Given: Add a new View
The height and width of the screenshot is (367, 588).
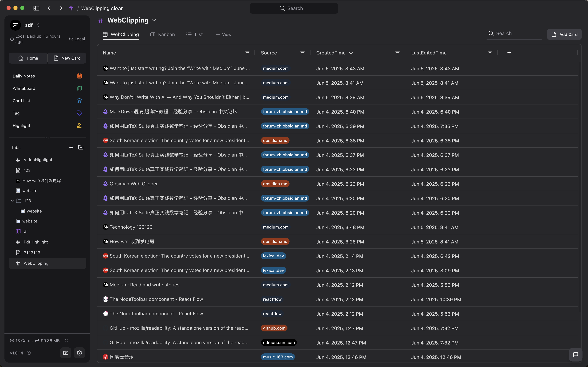Looking at the screenshot, I should point(224,35).
